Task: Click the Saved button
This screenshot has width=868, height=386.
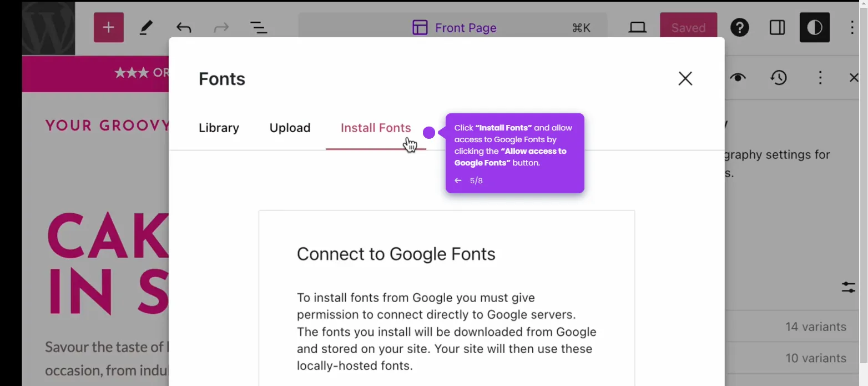Action: [x=688, y=28]
